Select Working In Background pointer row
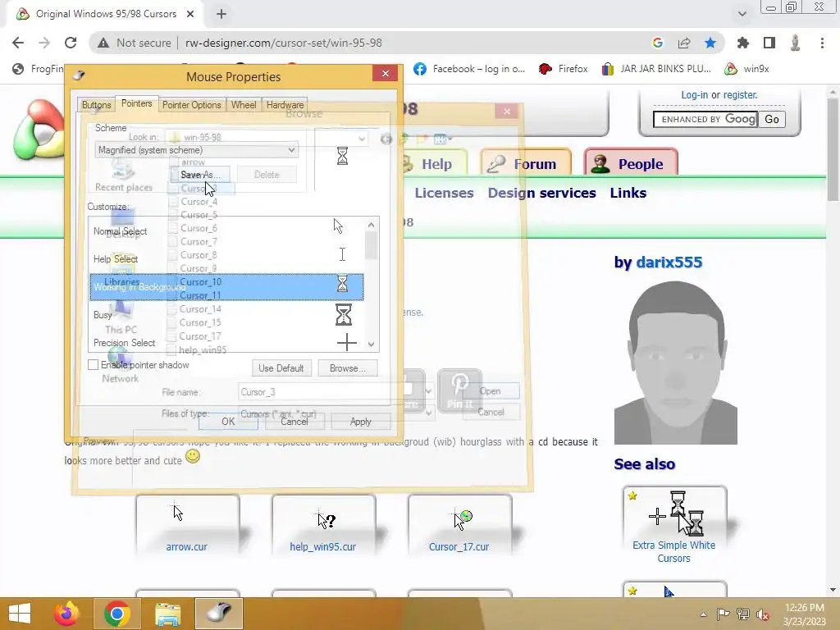The height and width of the screenshot is (630, 840). [x=227, y=286]
